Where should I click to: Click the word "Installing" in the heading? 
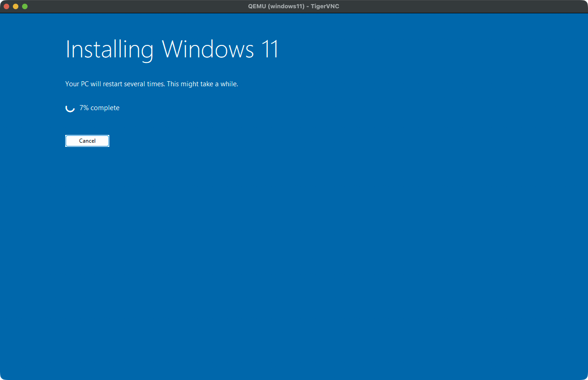coord(109,49)
